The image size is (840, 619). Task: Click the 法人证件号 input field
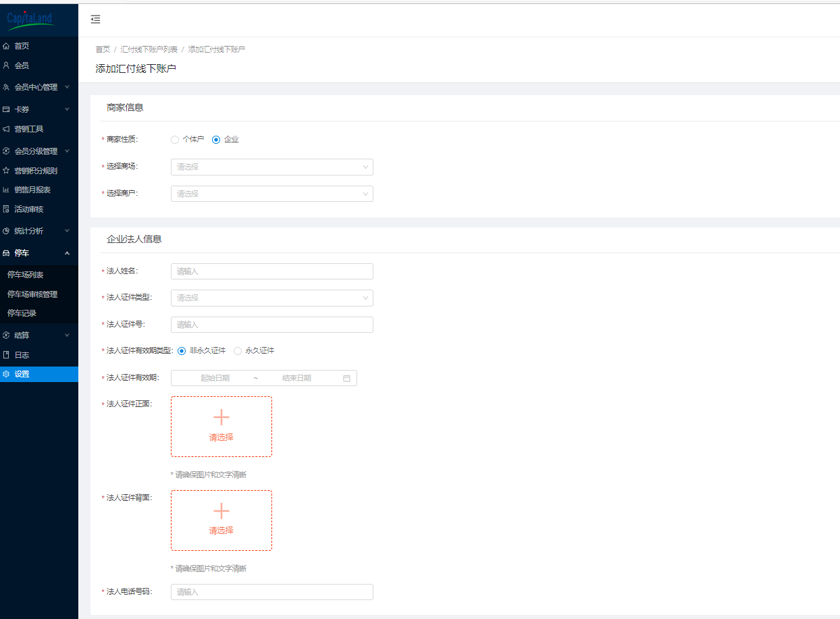click(x=272, y=325)
